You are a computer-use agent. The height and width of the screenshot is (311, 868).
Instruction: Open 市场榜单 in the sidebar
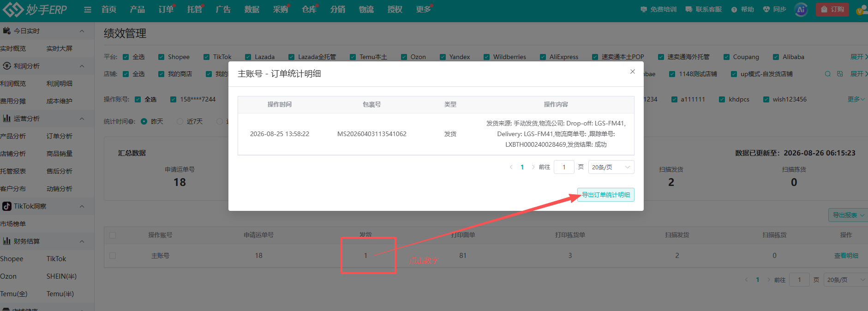pyautogui.click(x=13, y=224)
